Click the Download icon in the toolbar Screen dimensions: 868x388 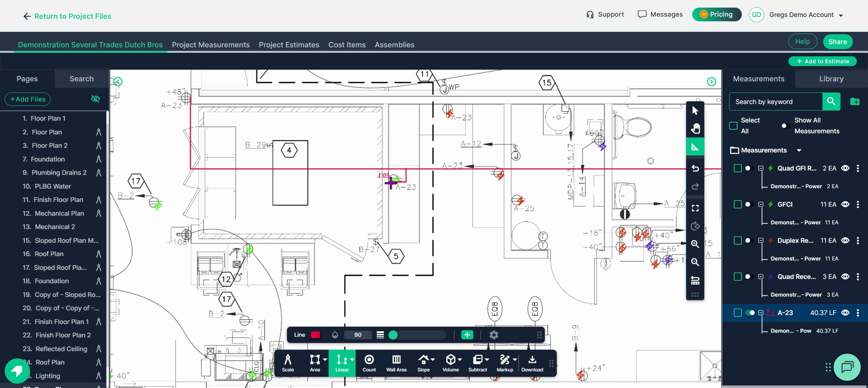532,363
